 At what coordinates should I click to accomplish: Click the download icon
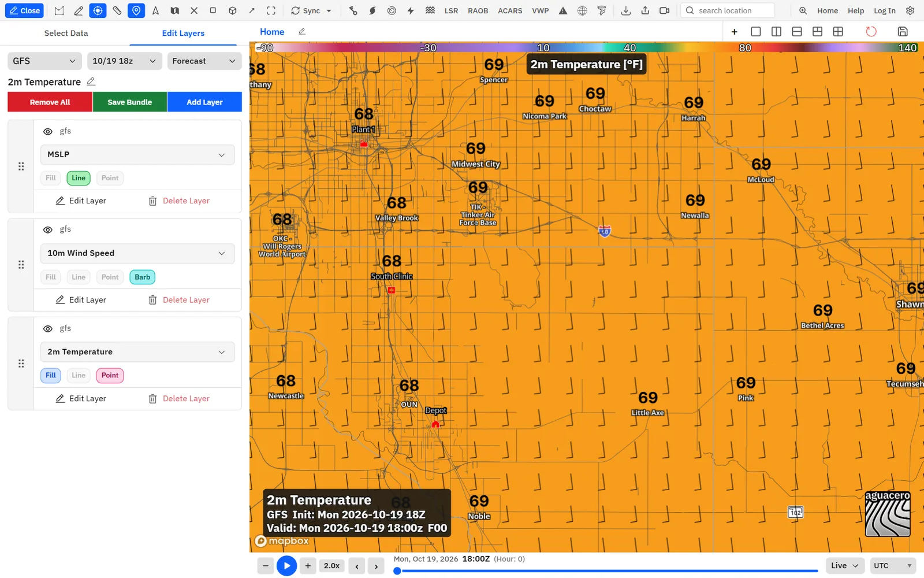coord(626,10)
